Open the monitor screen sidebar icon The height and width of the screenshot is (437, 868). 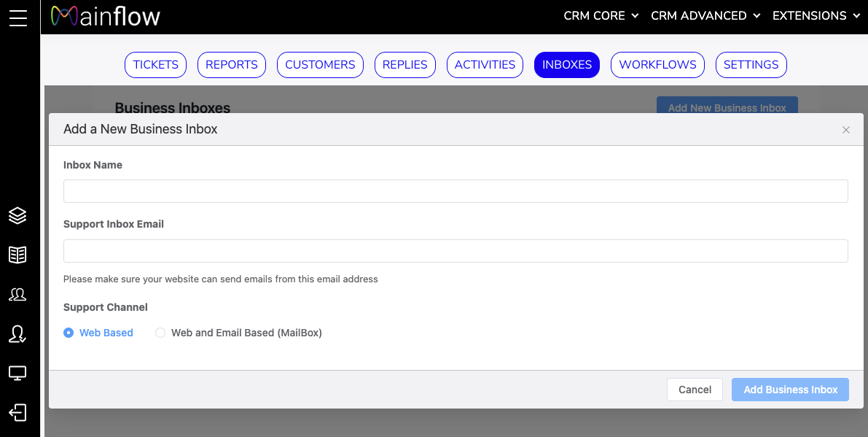[17, 374]
